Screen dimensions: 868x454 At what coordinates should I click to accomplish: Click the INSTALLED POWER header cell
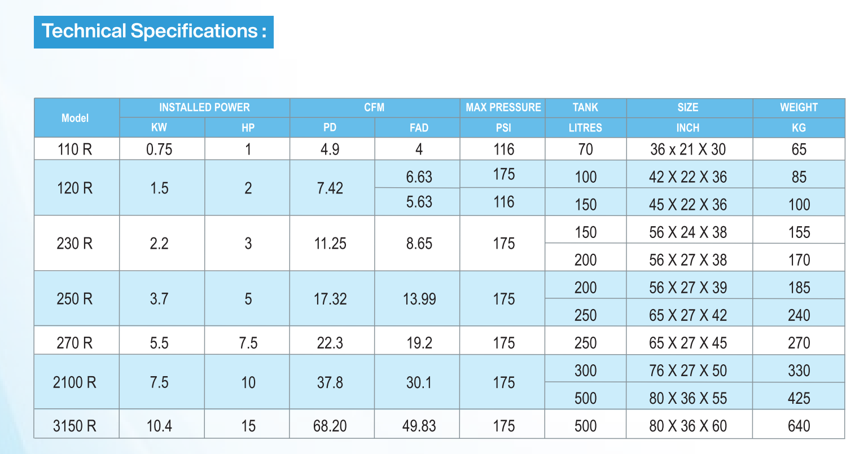coord(205,108)
